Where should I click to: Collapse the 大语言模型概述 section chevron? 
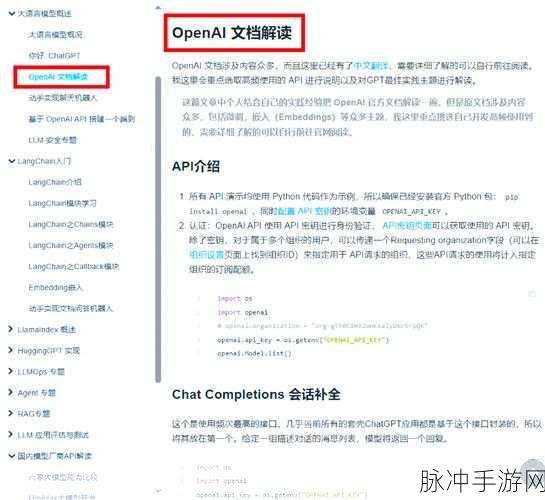click(11, 13)
